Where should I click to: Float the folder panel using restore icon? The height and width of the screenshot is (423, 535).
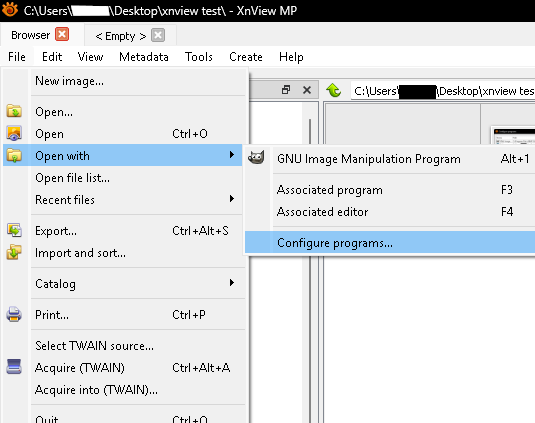point(286,90)
